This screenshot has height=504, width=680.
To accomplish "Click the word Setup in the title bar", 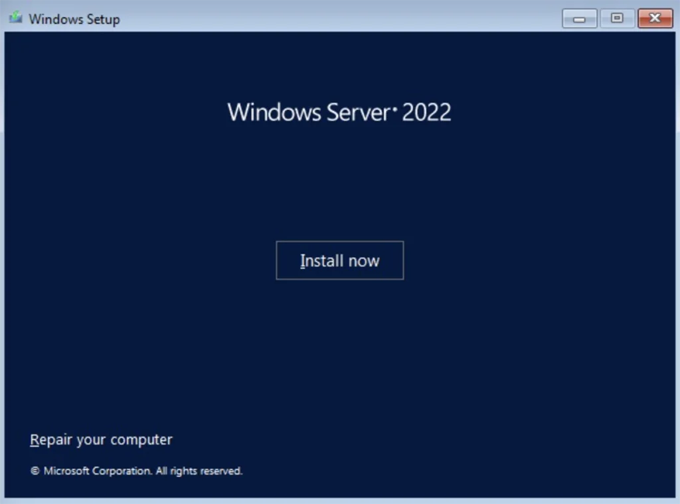I will [x=102, y=19].
